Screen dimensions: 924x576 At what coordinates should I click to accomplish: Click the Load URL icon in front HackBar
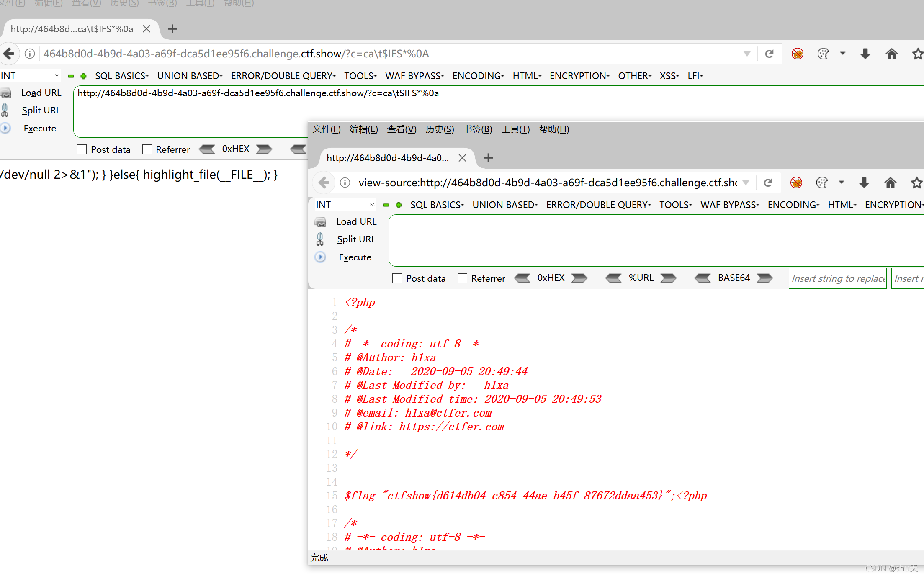(321, 222)
